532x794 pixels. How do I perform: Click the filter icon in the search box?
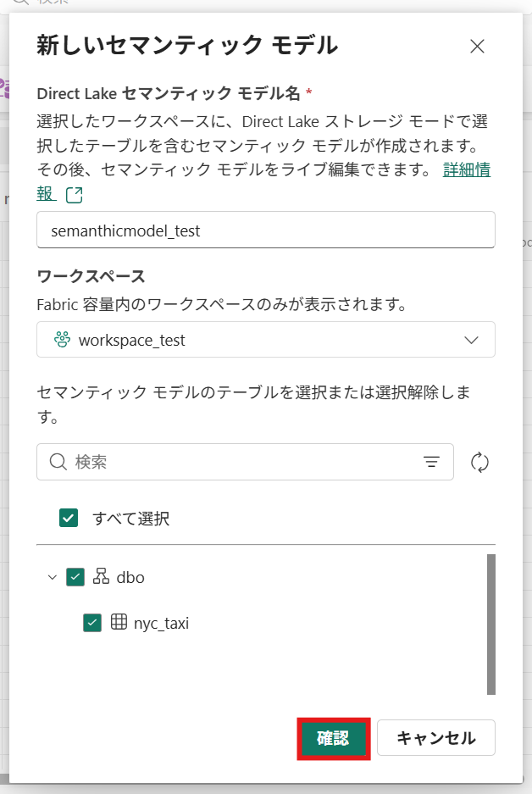(x=432, y=462)
